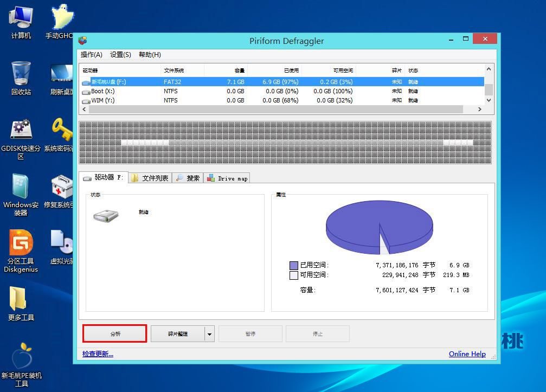Click the drive list scroll-up arrow
This screenshot has height=392, width=546.
point(489,69)
